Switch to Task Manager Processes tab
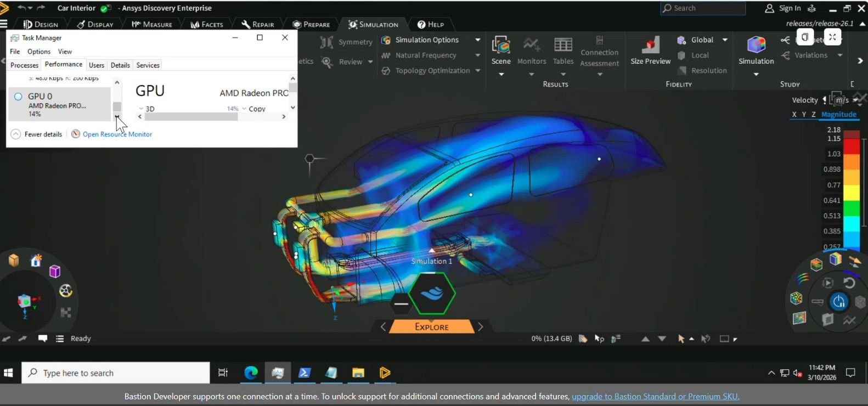Viewport: 868px width, 406px height. (24, 65)
